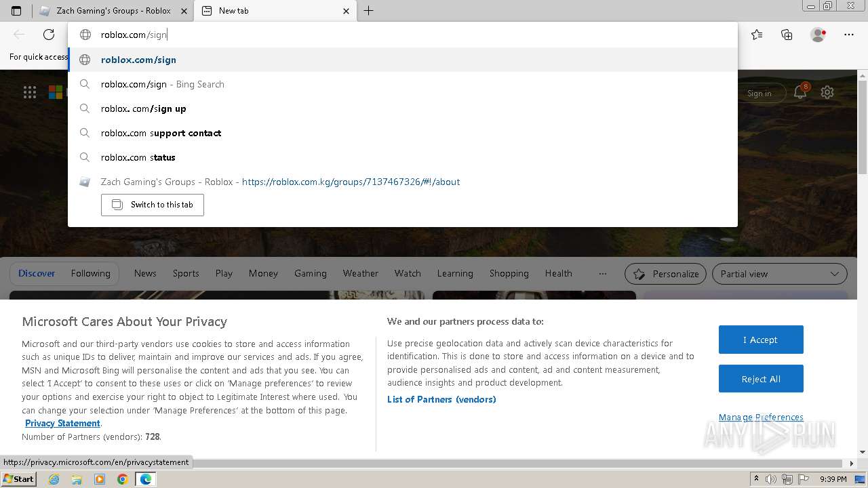
Task: Select Zach Gaming's Groups history suggestion
Action: coord(403,182)
